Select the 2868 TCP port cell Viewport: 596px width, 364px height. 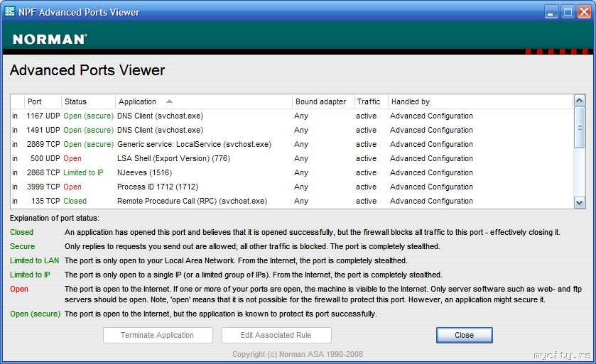click(43, 172)
